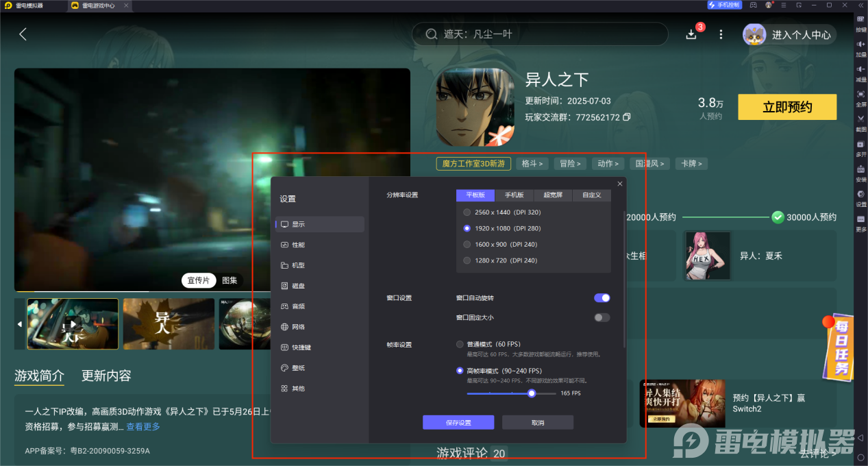Click the settings dialog vertical scrollbar
Image resolution: width=868 pixels, height=466 pixels.
[x=624, y=278]
